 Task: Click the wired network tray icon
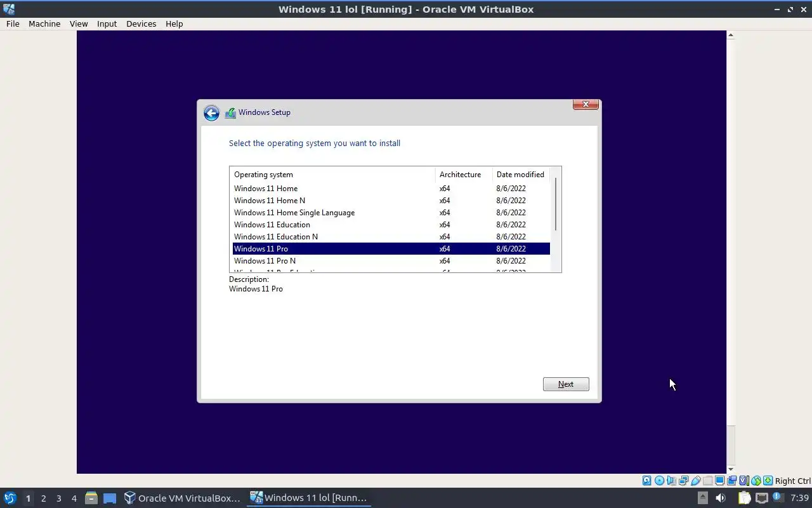click(x=762, y=498)
